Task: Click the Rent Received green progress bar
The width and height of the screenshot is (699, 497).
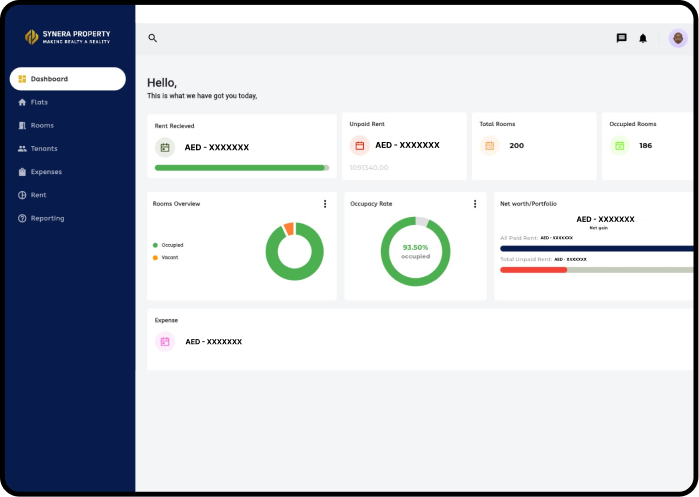Action: [x=242, y=168]
